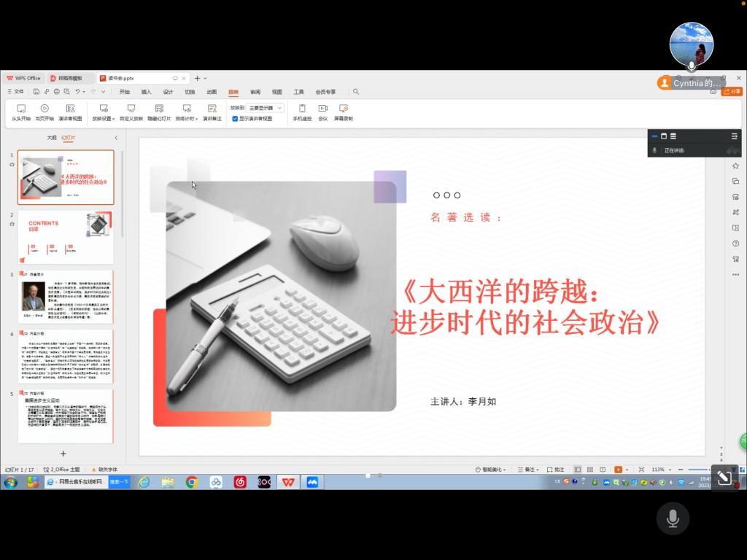The image size is (747, 560).
Task: Open 演讲备注 speaker notes tool
Action: click(x=212, y=109)
